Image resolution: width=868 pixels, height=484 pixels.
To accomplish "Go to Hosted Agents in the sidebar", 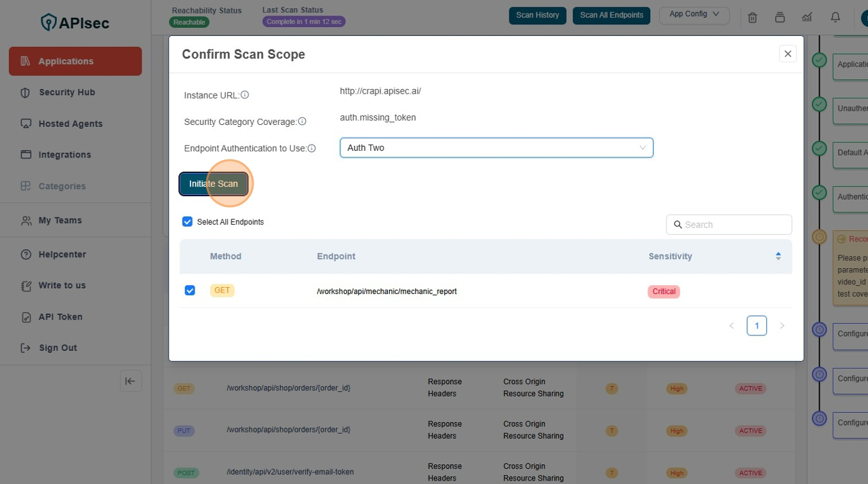I will click(71, 124).
